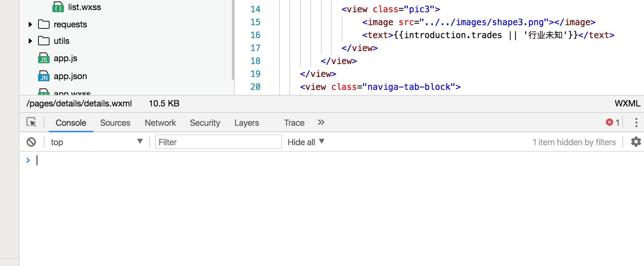Click line number 17 in the gutter
Screen dimensions: 644x266
click(256, 48)
